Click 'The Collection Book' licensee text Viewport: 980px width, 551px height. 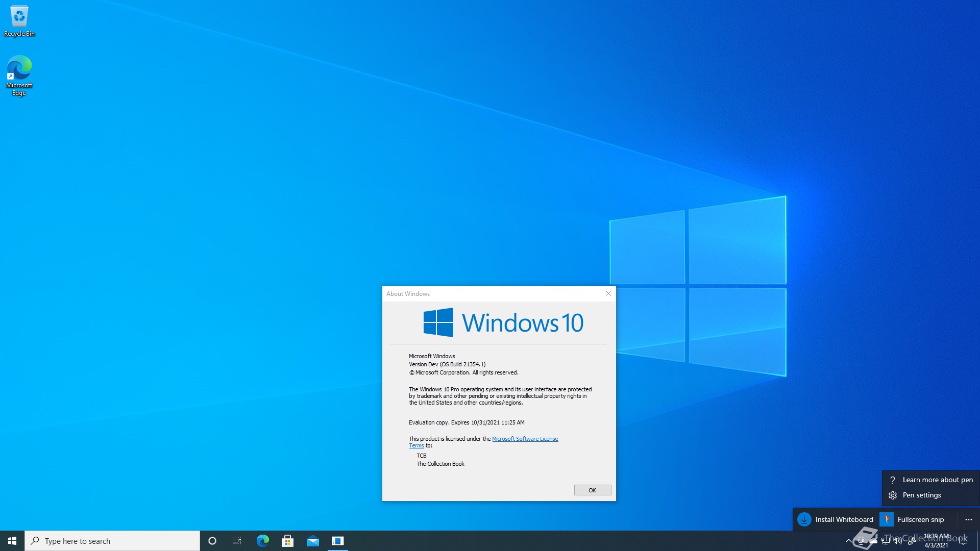[440, 464]
